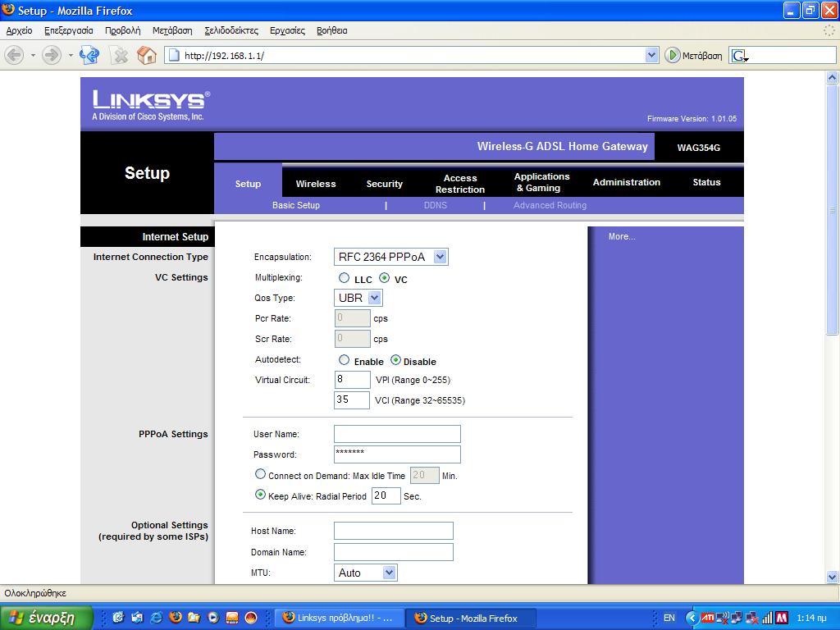The height and width of the screenshot is (630, 840).
Task: Open the Qos Type dropdown
Action: [x=374, y=298]
